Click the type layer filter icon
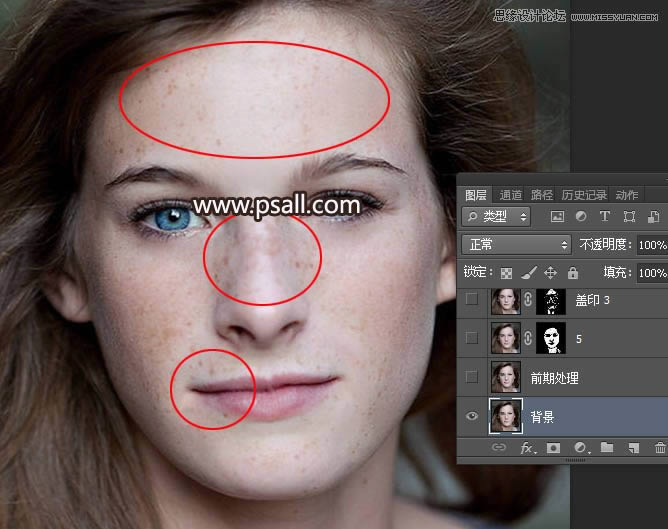The height and width of the screenshot is (529, 668). [605, 216]
